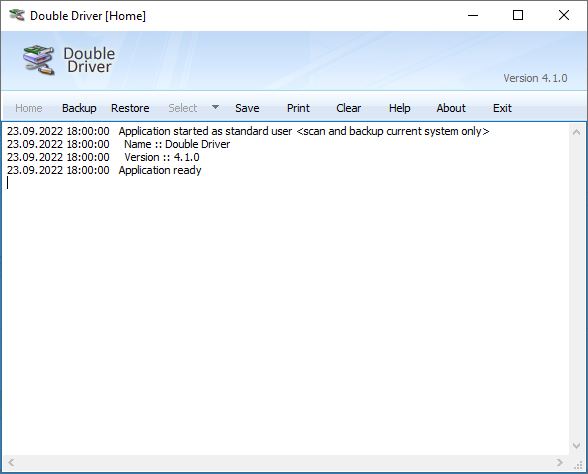Click the Home toolbar item

[28, 108]
